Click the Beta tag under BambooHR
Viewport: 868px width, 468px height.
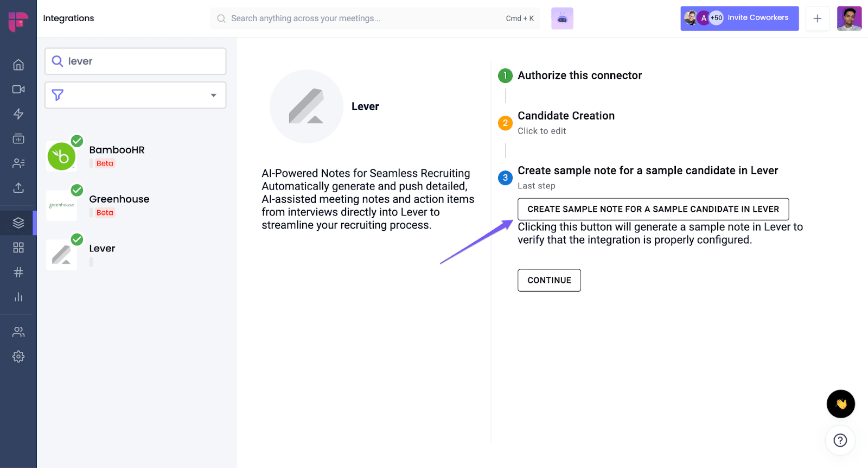coord(105,163)
